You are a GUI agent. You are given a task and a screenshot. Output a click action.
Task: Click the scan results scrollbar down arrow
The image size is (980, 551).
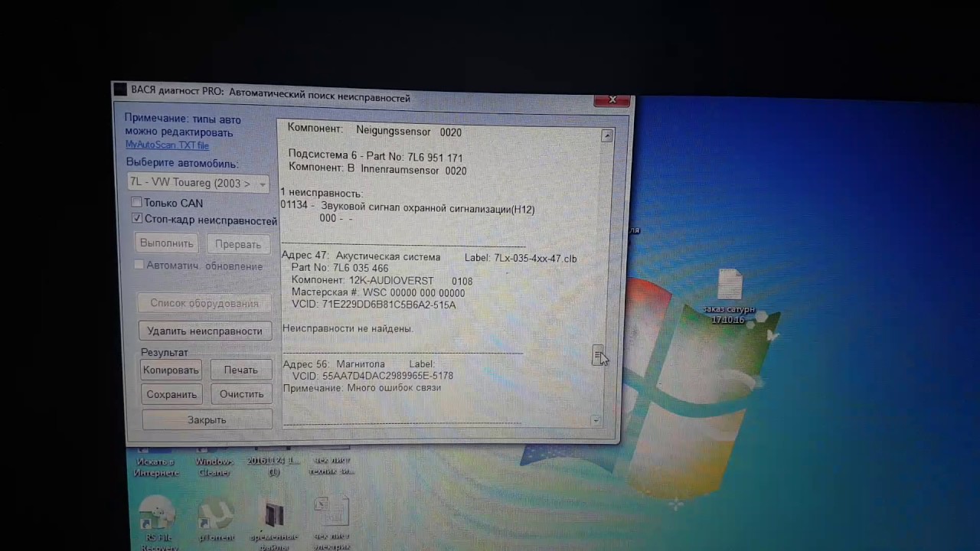596,421
